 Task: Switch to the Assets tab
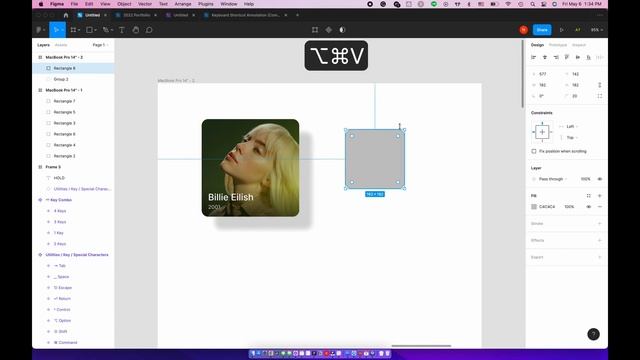tap(61, 45)
